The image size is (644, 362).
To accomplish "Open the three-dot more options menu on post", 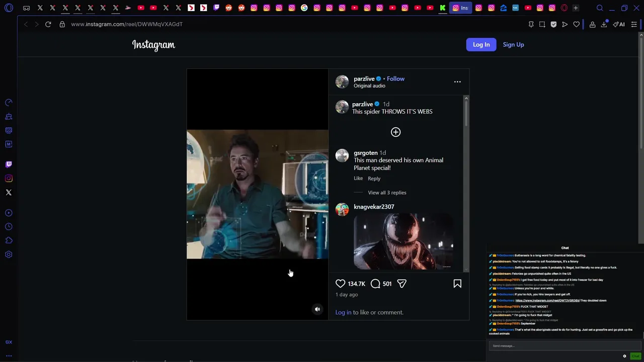I will (x=457, y=81).
